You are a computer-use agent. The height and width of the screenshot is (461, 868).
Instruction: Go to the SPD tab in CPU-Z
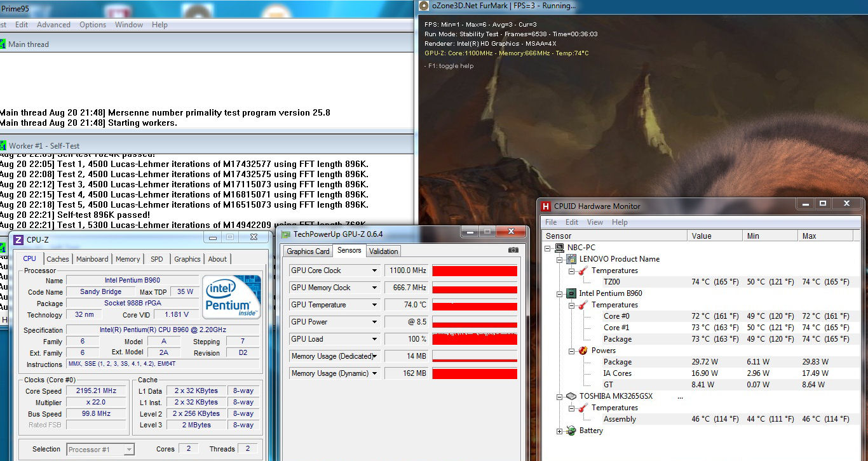pyautogui.click(x=157, y=259)
